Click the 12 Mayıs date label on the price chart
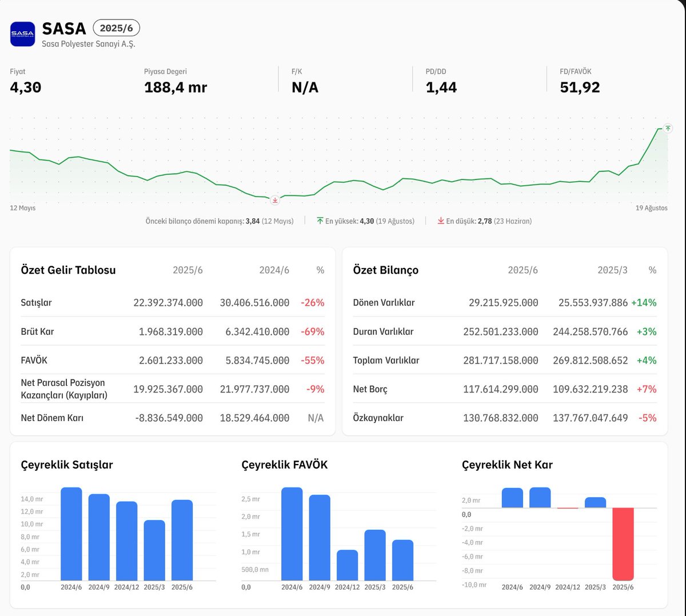The height and width of the screenshot is (616, 686). [23, 208]
